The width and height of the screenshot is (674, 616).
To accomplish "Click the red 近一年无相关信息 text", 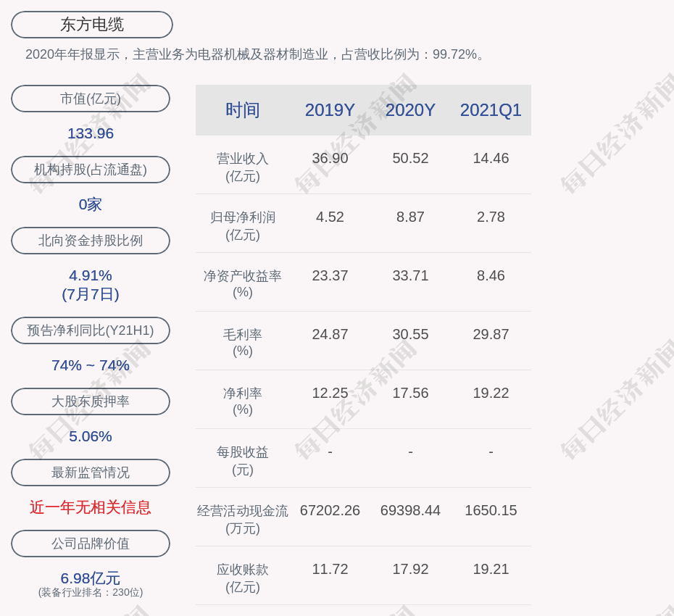I will click(91, 507).
